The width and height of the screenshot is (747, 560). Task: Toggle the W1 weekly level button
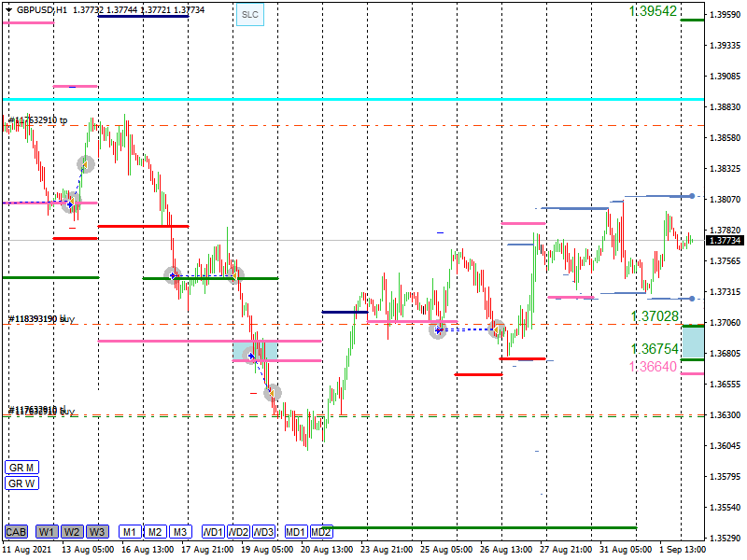coord(47,532)
